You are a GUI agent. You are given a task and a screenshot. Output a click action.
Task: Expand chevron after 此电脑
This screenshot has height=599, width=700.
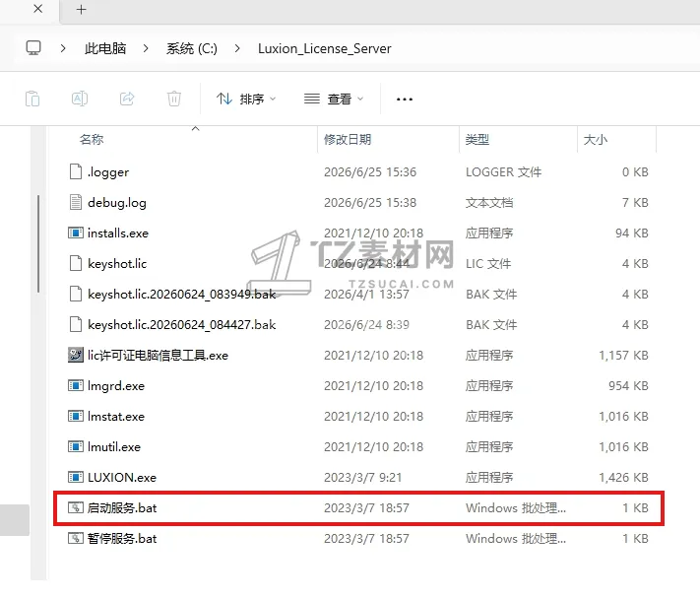pos(146,48)
